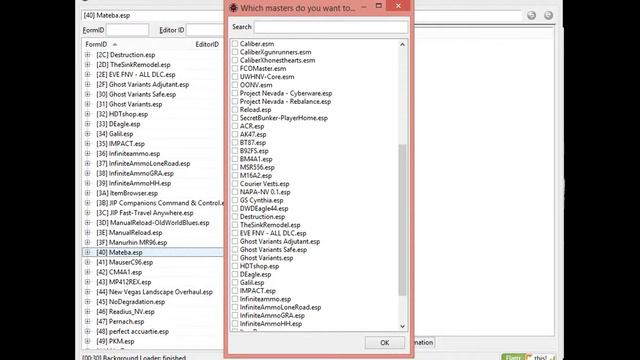Click the Editor ID filter input field
The width and height of the screenshot is (640, 360).
205,30
